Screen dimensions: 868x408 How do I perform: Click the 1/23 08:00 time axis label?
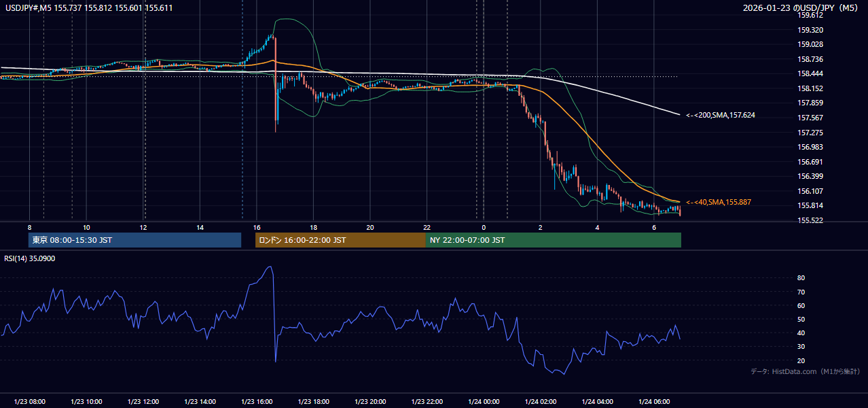click(30, 402)
